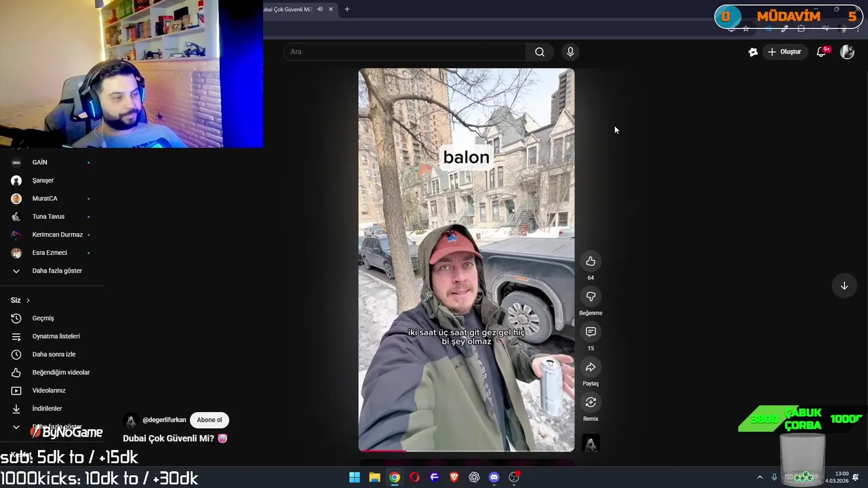Show hidden system tray icons chevron
The width and height of the screenshot is (868, 488).
click(759, 478)
